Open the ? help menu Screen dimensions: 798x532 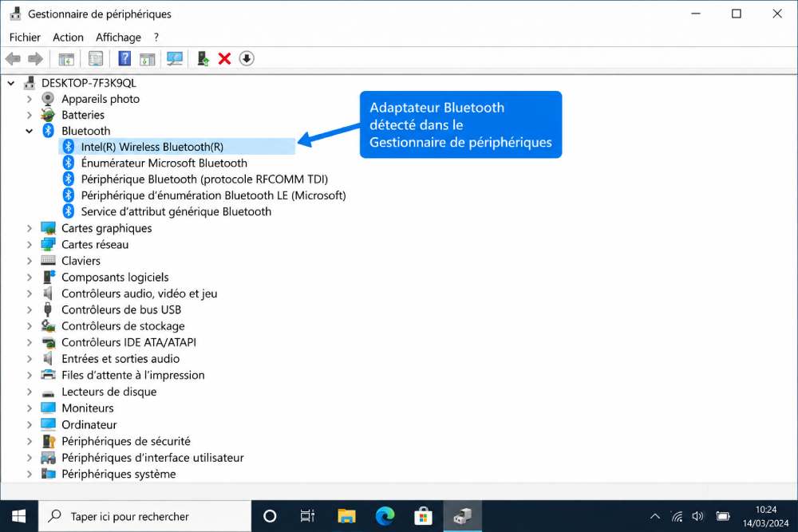pyautogui.click(x=156, y=37)
